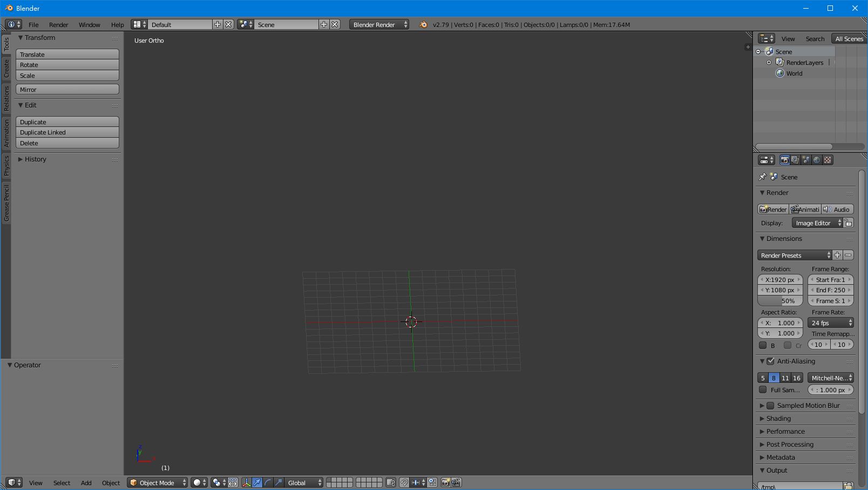Switch to the Render Layers properties tab

pyautogui.click(x=795, y=160)
